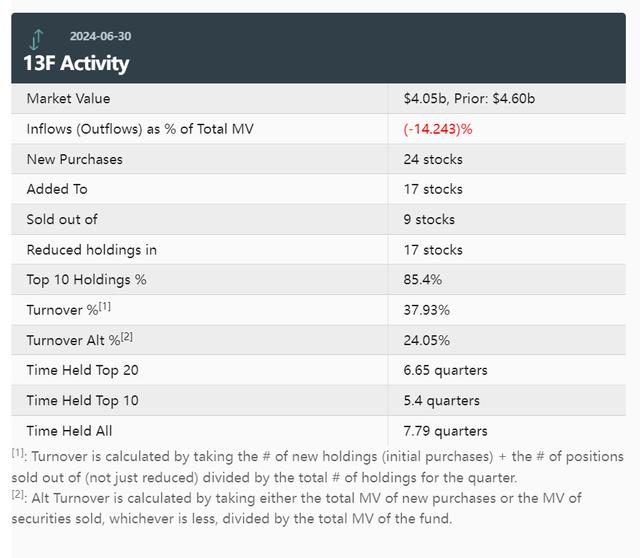Click the 9 stocks value
Viewport: 640px width, 558px height.
429,219
